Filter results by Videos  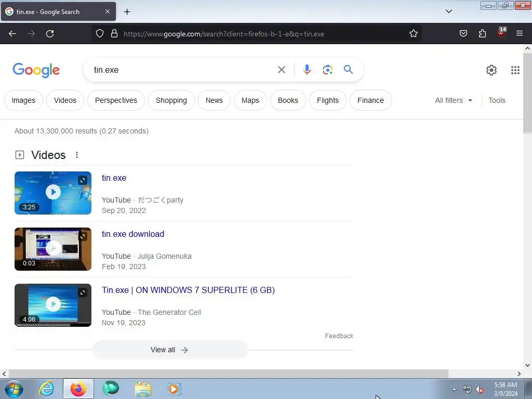[x=65, y=100]
